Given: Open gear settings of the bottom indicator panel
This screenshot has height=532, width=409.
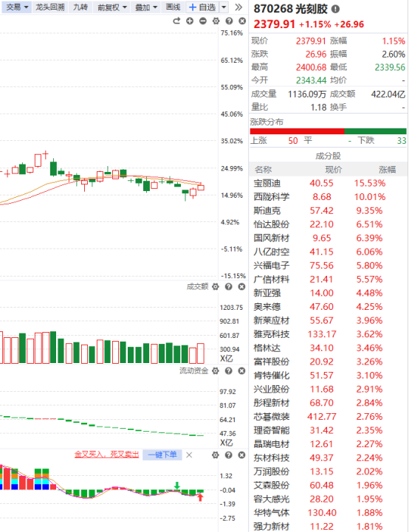Looking at the screenshot, I should (216, 455).
